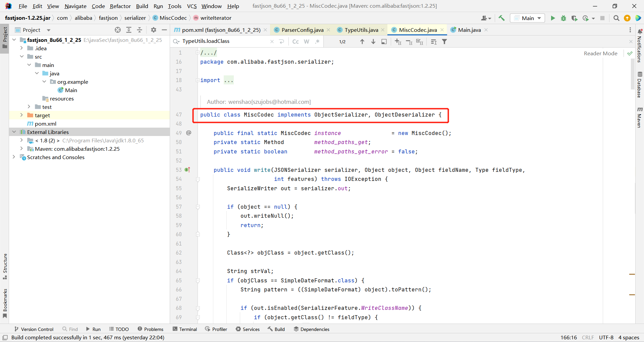Select pom.xml in project tree
644x342 pixels.
[46, 124]
